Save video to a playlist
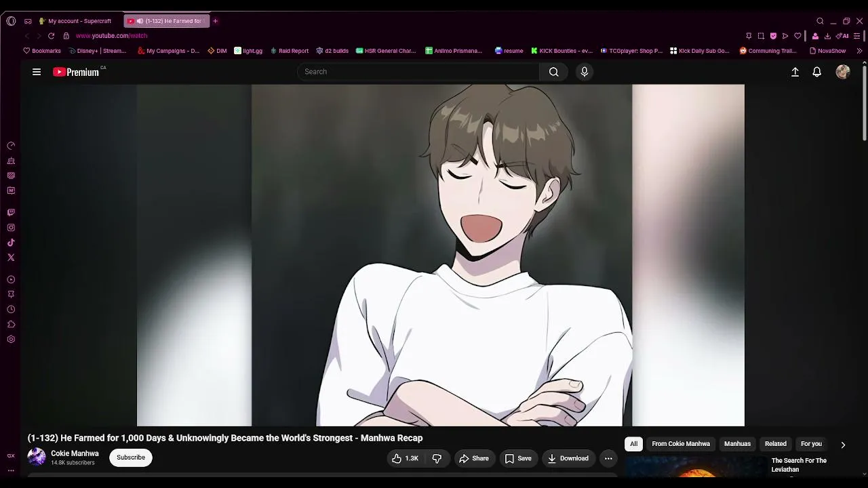This screenshot has height=488, width=868. [518, 459]
